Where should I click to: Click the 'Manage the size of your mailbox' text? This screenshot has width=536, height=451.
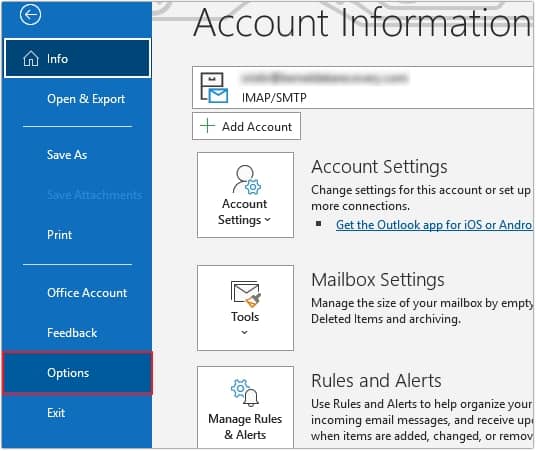click(x=422, y=311)
